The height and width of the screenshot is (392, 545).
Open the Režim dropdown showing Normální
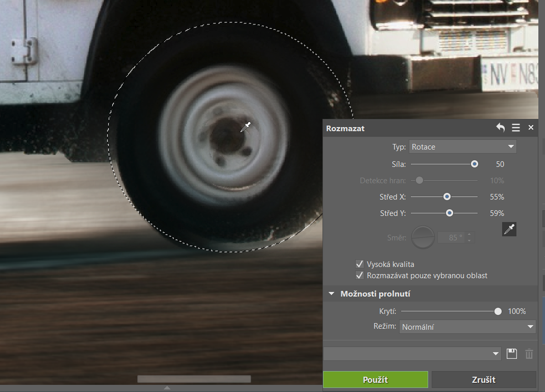tap(467, 327)
